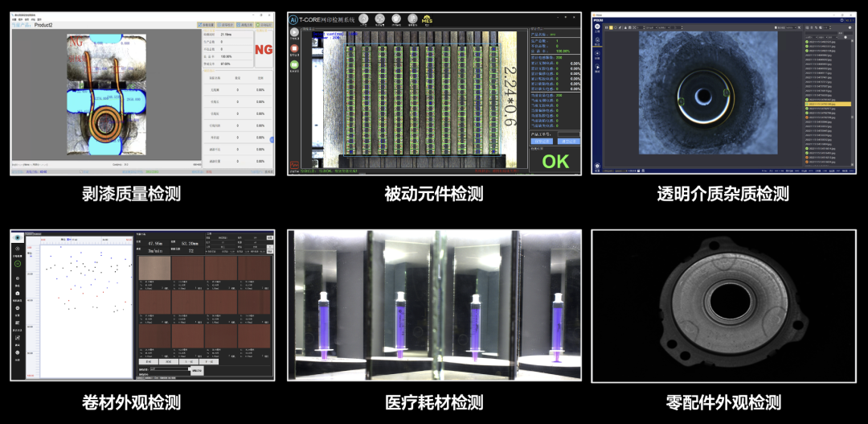Click first gray button below thumbnails

(x=149, y=361)
